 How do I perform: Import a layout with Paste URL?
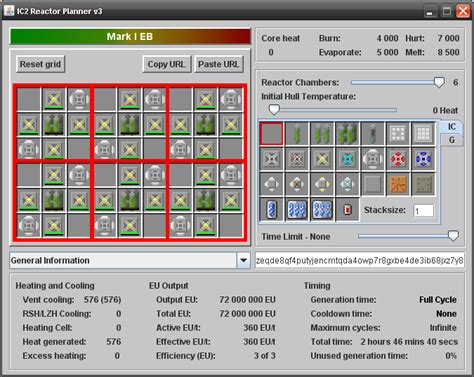pyautogui.click(x=219, y=64)
